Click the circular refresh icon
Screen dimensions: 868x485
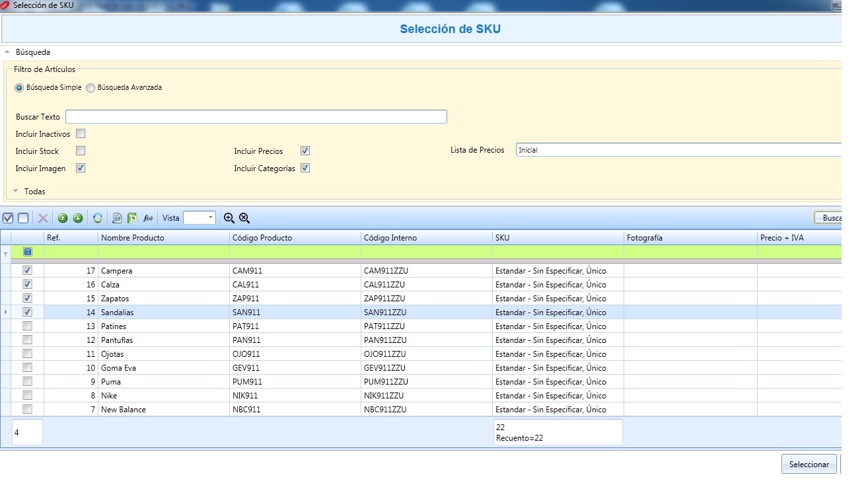pyautogui.click(x=98, y=218)
